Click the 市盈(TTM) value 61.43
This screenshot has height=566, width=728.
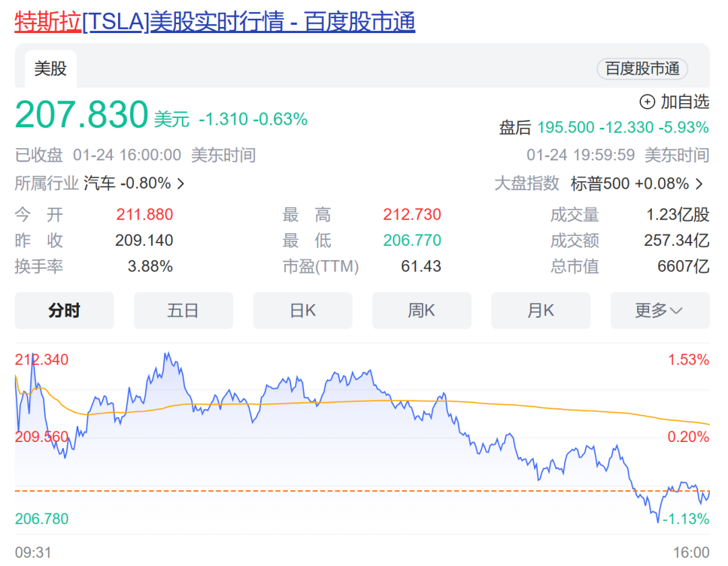click(421, 266)
